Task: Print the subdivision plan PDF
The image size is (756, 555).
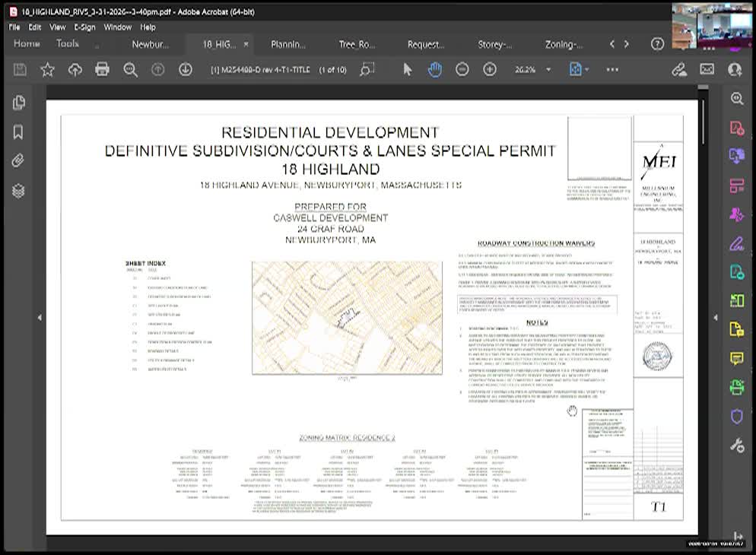Action: [102, 68]
